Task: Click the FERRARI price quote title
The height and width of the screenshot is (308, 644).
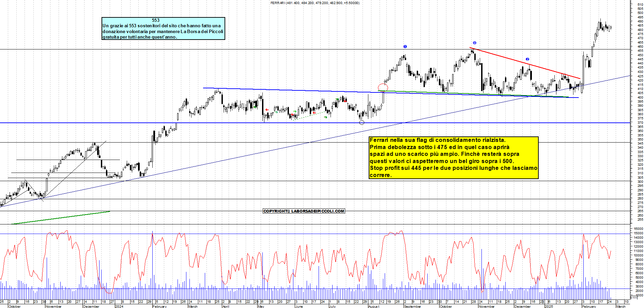Action: pyautogui.click(x=315, y=3)
